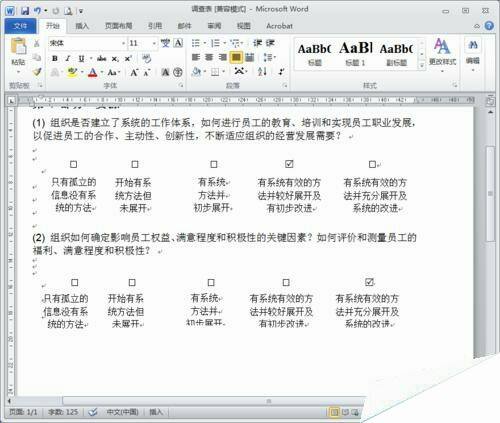Click the Shrink Font icon
The image size is (500, 423).
tap(147, 72)
